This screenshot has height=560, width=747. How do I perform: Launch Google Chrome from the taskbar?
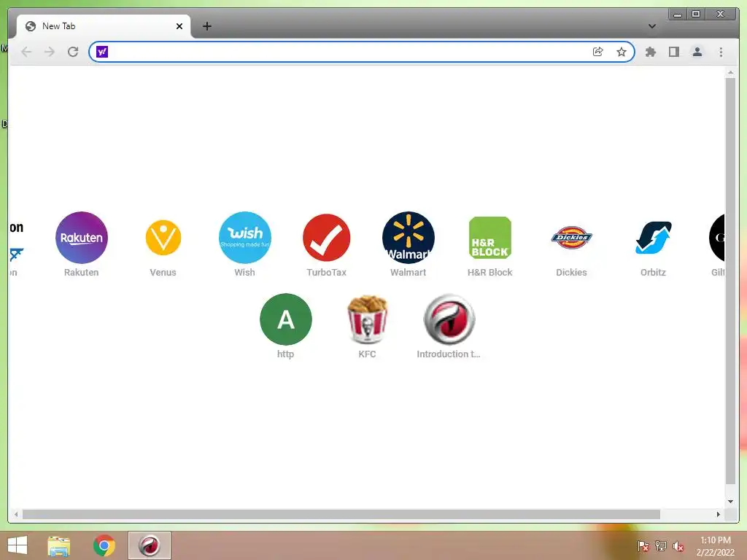[104, 545]
